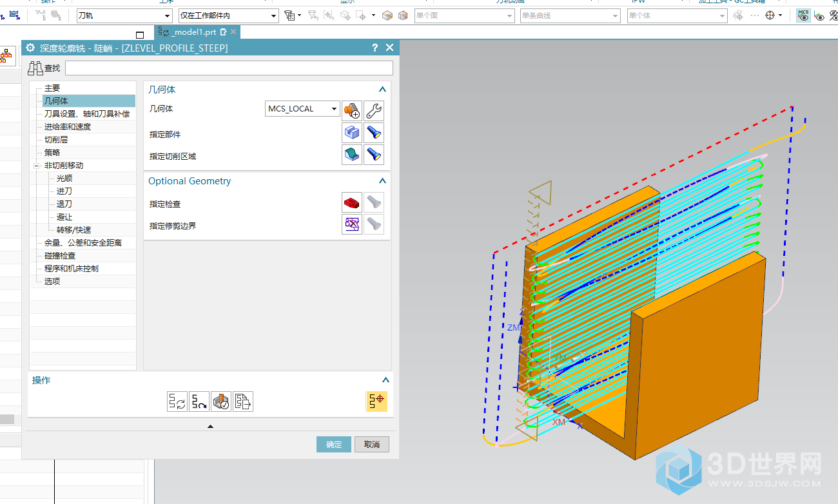
Task: Collapse the 几何体 section chevron
Action: [x=382, y=90]
